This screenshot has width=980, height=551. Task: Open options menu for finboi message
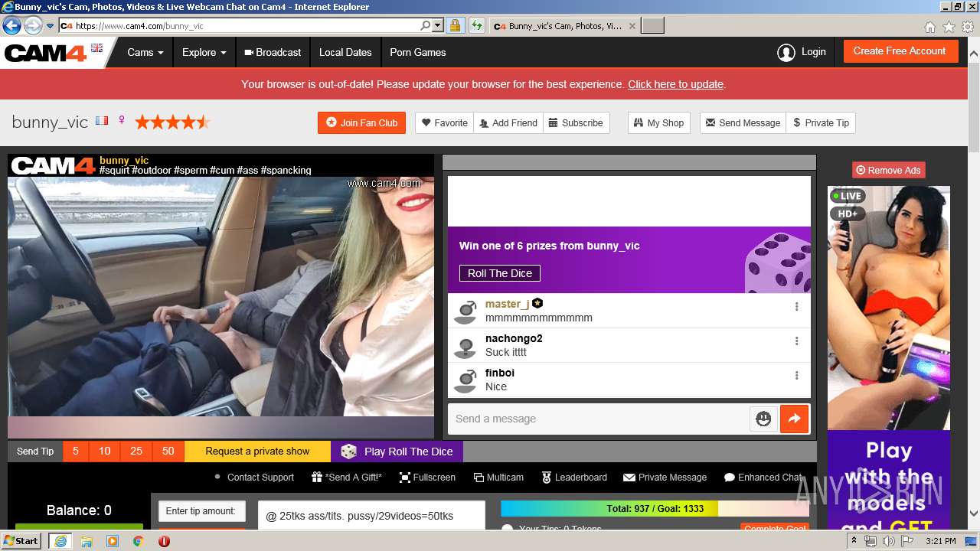click(796, 375)
